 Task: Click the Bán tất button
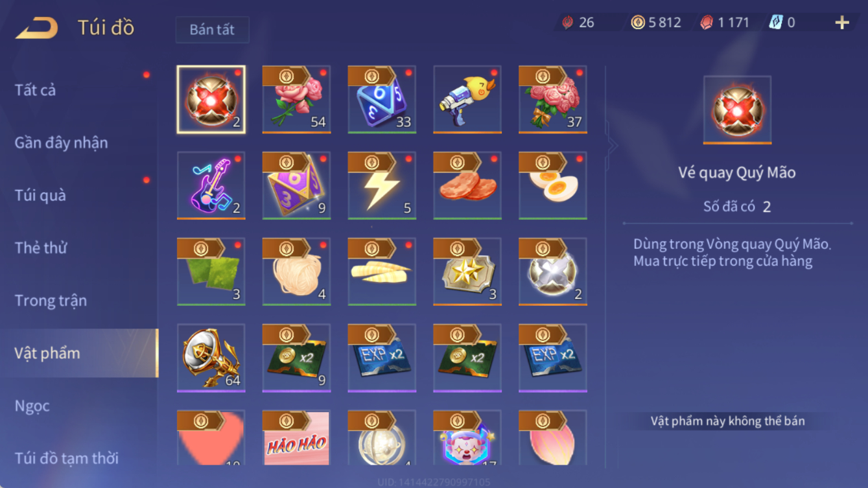[x=212, y=30]
